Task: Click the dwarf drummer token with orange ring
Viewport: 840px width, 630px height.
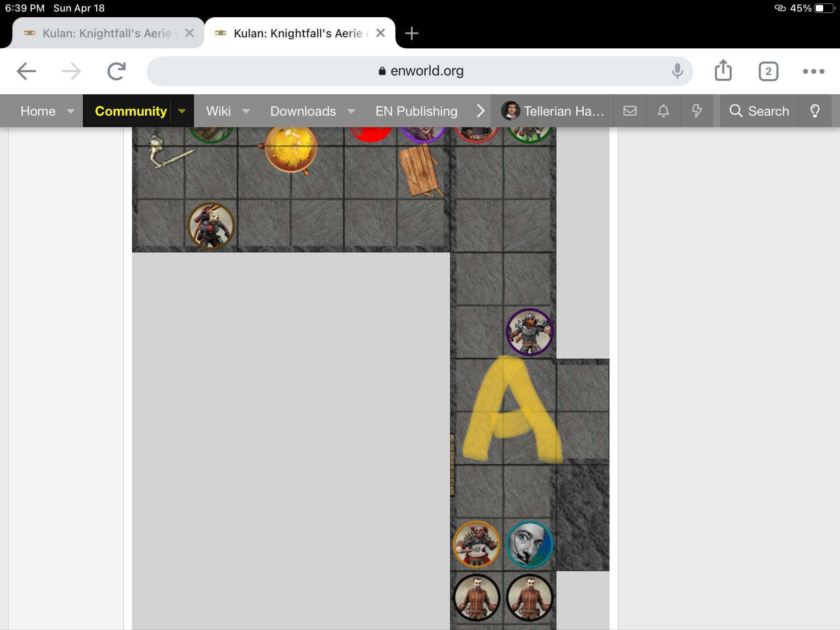Action: tap(476, 544)
